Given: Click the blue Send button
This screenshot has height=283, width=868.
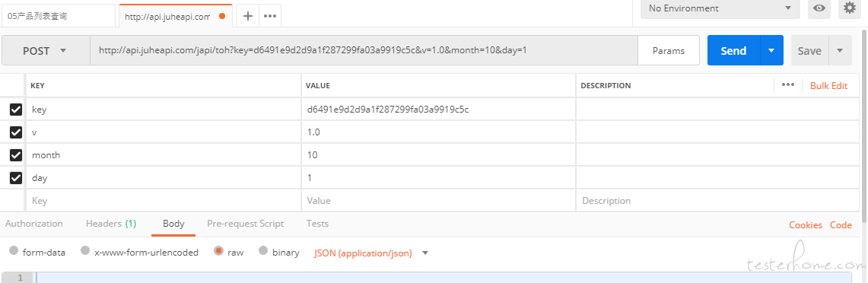Looking at the screenshot, I should tap(734, 50).
